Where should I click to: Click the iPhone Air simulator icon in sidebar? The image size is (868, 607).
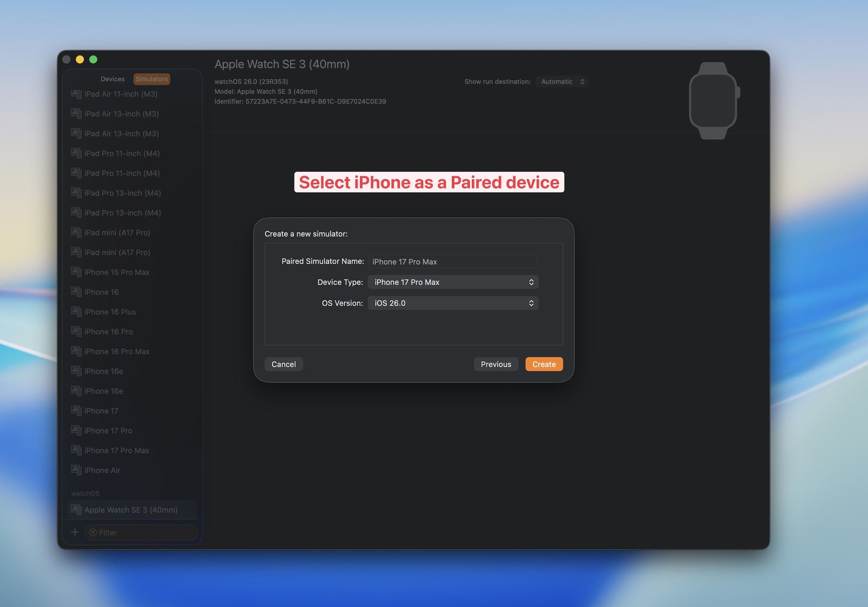[x=76, y=470]
